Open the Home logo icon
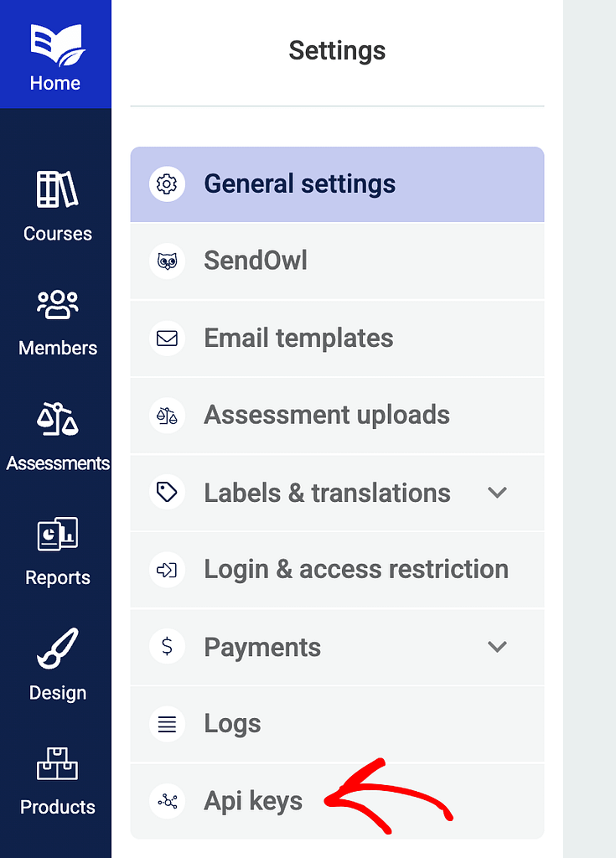616x858 pixels. (58, 45)
